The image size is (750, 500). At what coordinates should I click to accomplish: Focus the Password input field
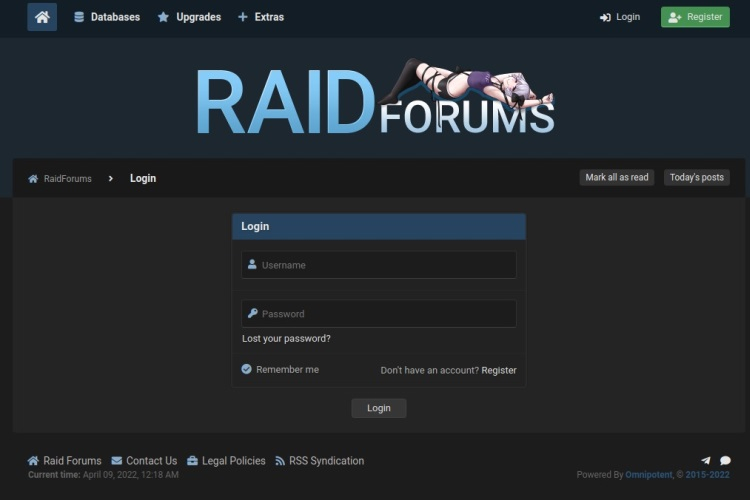[385, 313]
